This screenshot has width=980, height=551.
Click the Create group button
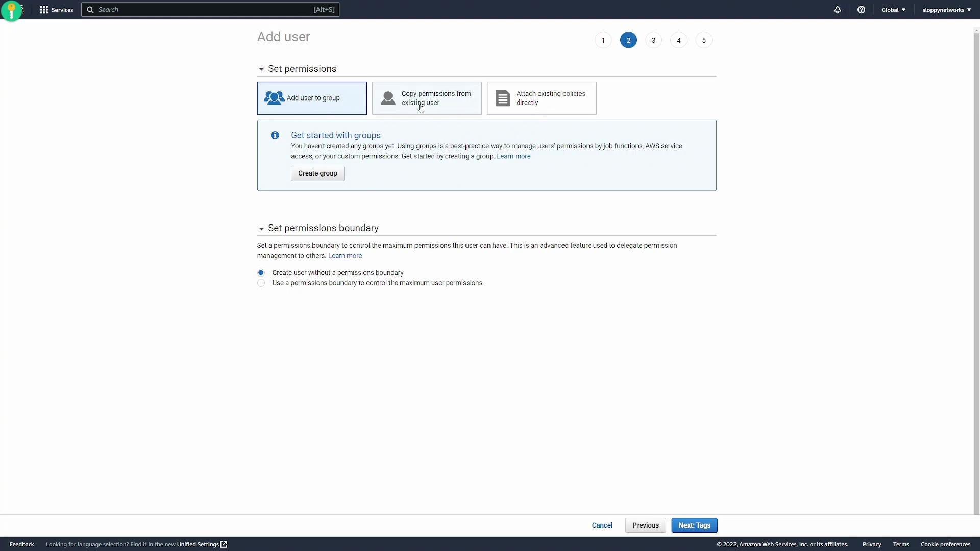[317, 173]
